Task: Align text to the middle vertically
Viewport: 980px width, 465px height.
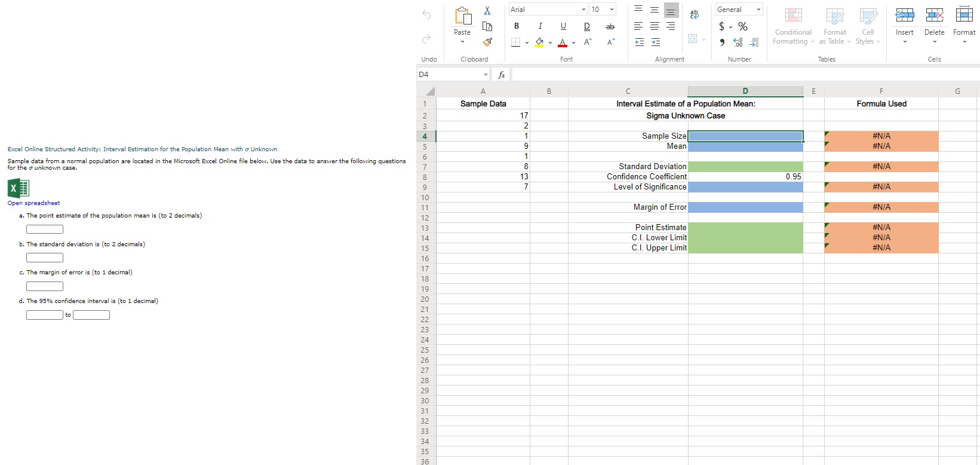Action: tap(655, 10)
